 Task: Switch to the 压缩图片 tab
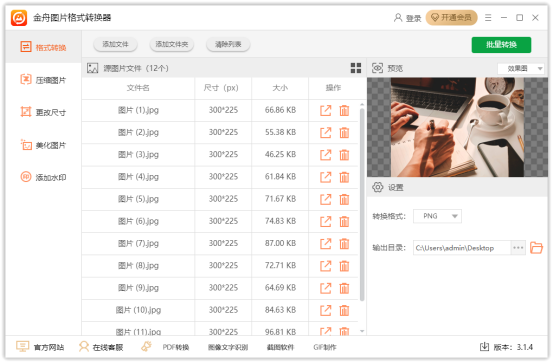[x=43, y=80]
